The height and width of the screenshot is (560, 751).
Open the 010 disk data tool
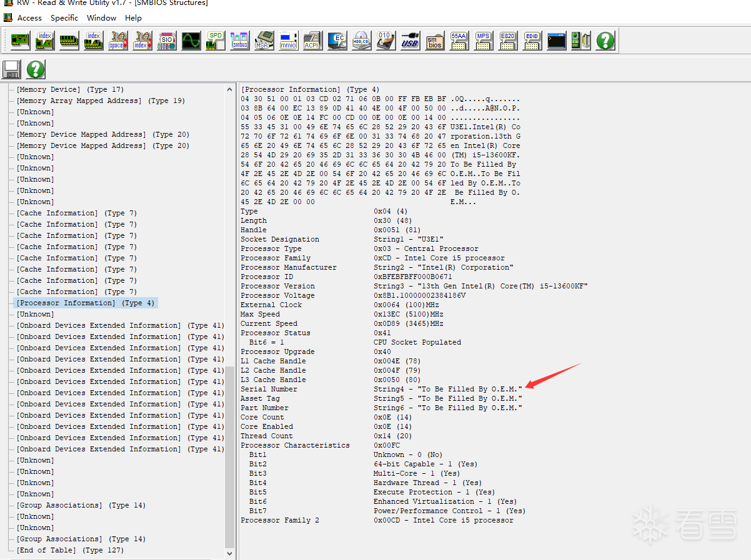coord(385,41)
